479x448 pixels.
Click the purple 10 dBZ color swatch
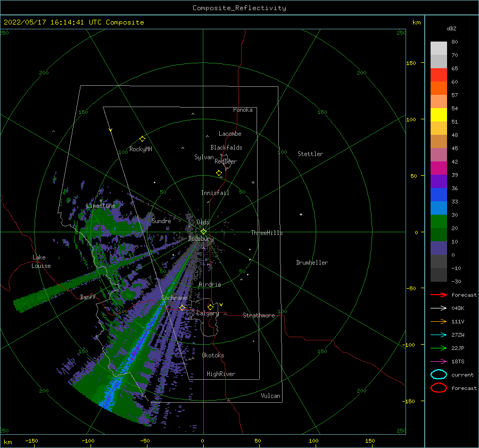(x=439, y=248)
